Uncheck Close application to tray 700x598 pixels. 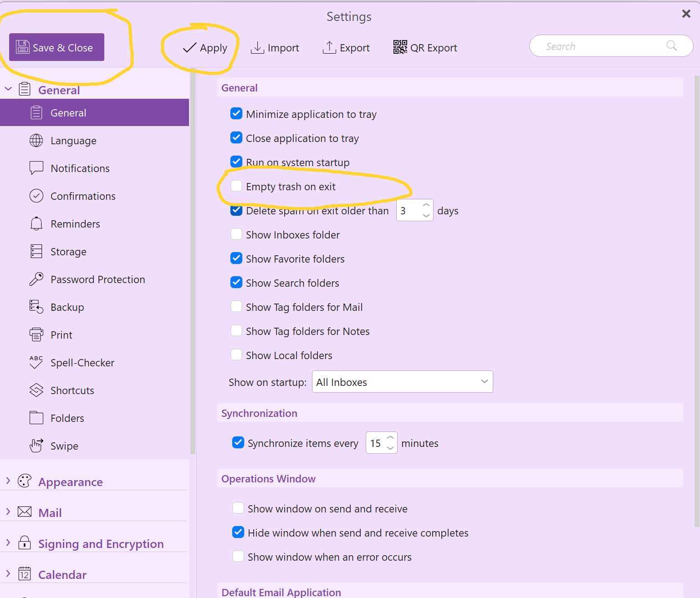(236, 137)
